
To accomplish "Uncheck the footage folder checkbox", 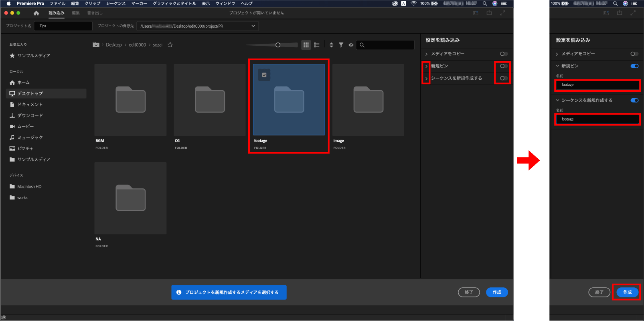I will pyautogui.click(x=264, y=75).
